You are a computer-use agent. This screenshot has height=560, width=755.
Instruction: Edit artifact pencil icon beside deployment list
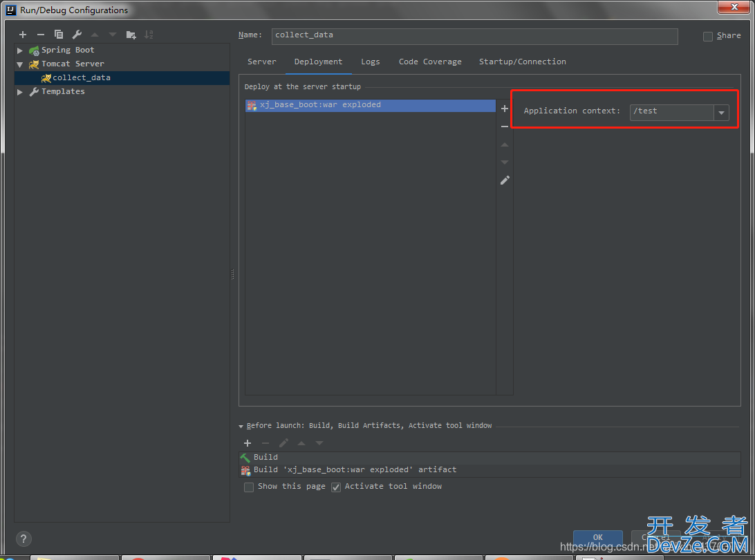click(x=505, y=180)
